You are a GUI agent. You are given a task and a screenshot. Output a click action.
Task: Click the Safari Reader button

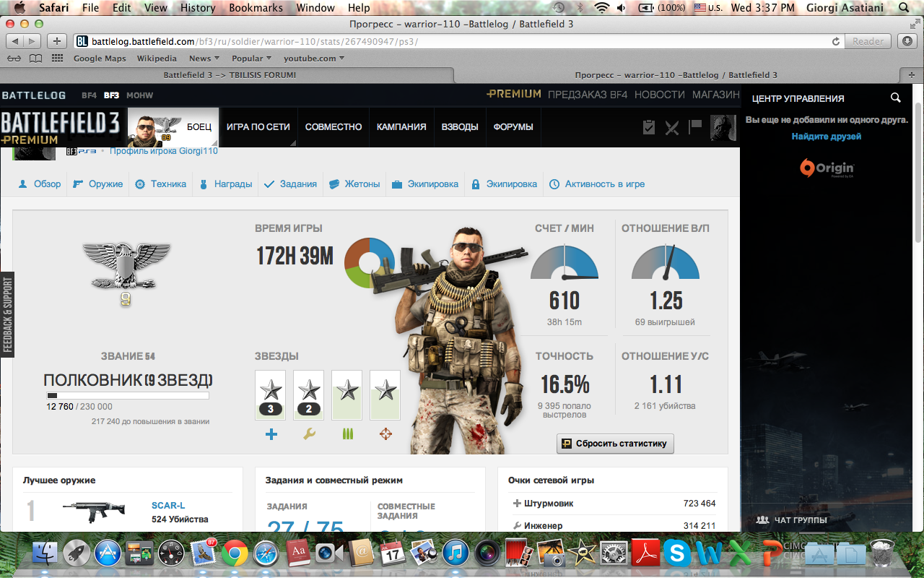868,41
